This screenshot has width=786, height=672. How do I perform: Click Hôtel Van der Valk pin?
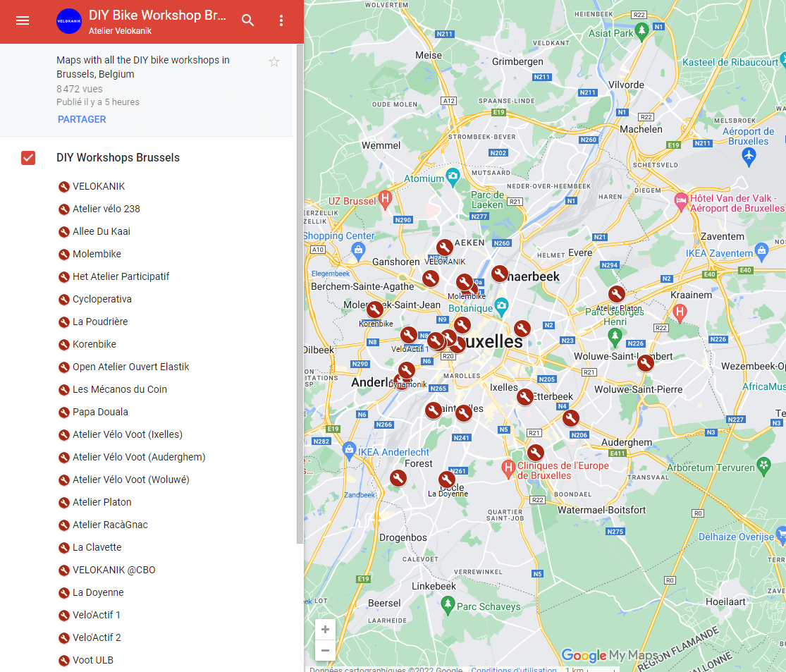pos(681,202)
